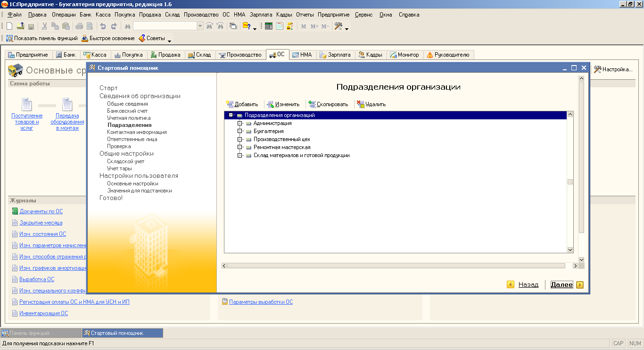
Task: Click Показать панель функций button
Action: [x=41, y=38]
